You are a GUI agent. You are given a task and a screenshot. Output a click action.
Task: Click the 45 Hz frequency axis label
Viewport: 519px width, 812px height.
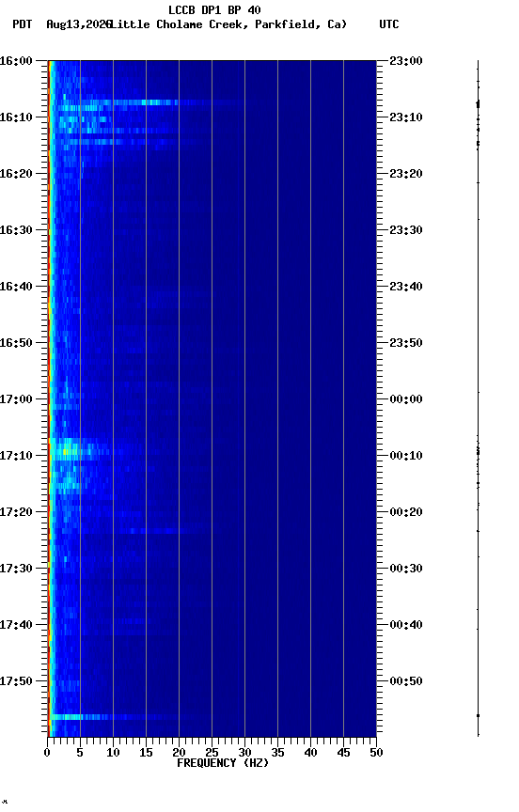point(343,753)
